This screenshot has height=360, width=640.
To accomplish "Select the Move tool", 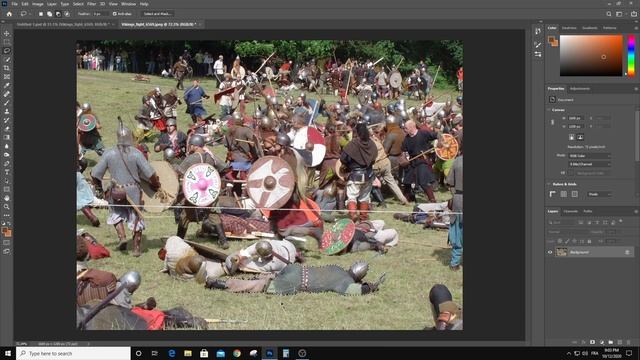I will pos(7,33).
